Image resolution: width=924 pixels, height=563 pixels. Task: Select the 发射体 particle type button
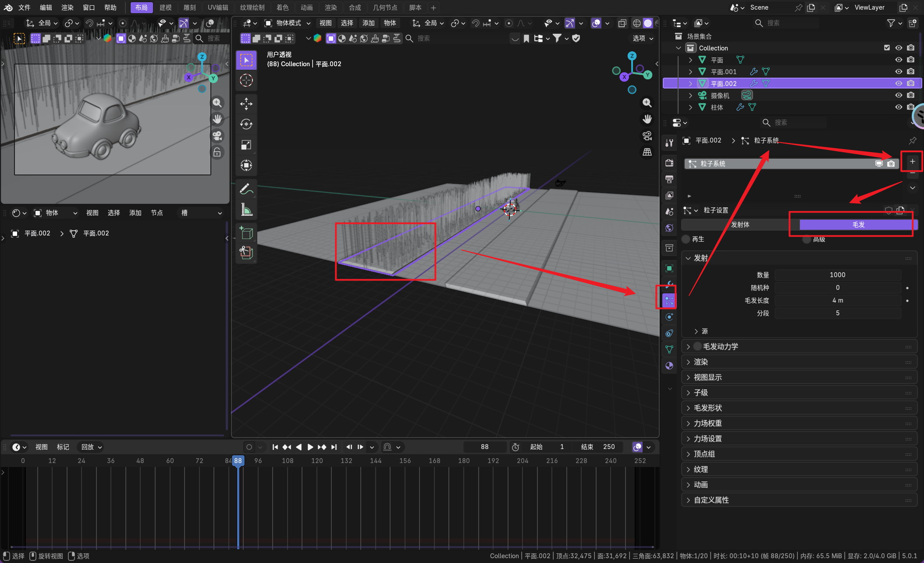coord(740,224)
